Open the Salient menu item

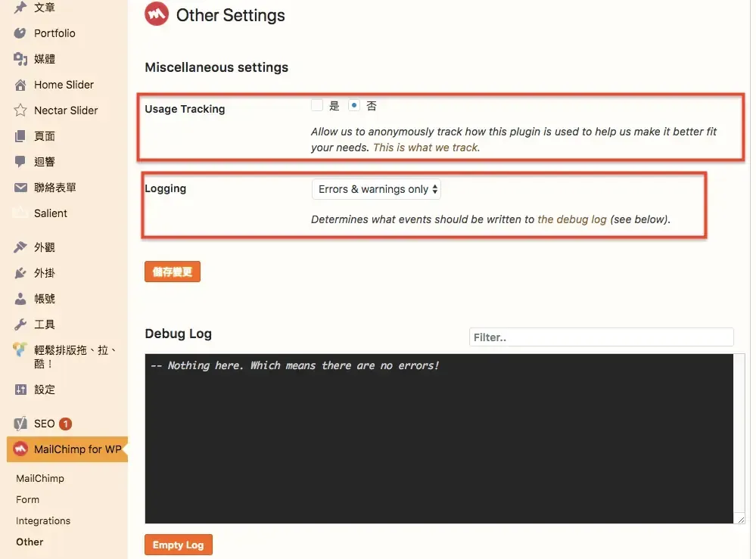tap(50, 213)
